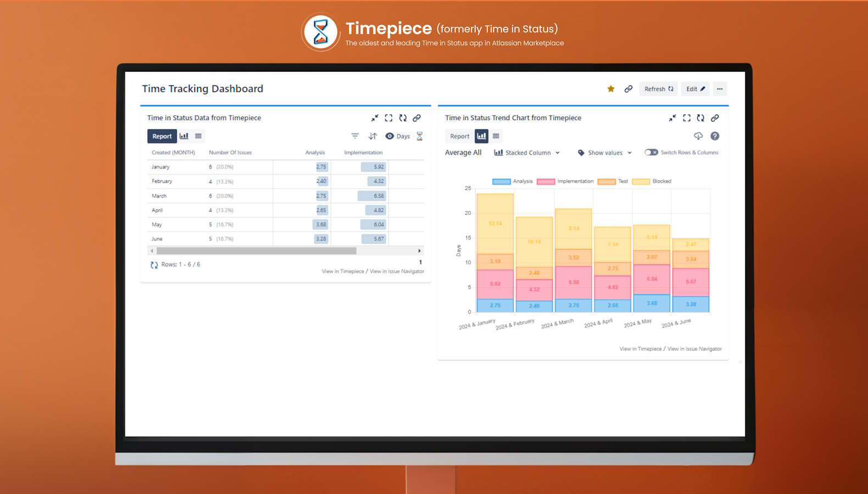Click the Edit dashboard button
Image resolution: width=868 pixels, height=494 pixels.
click(x=695, y=89)
